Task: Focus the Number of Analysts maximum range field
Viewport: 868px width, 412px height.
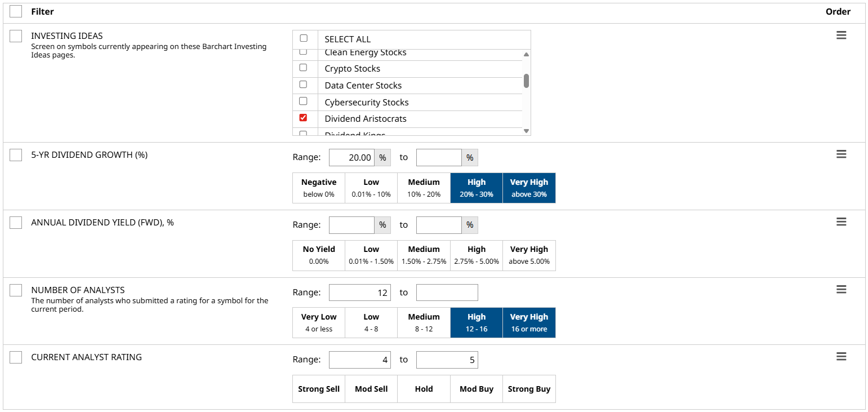Action: [x=447, y=293]
